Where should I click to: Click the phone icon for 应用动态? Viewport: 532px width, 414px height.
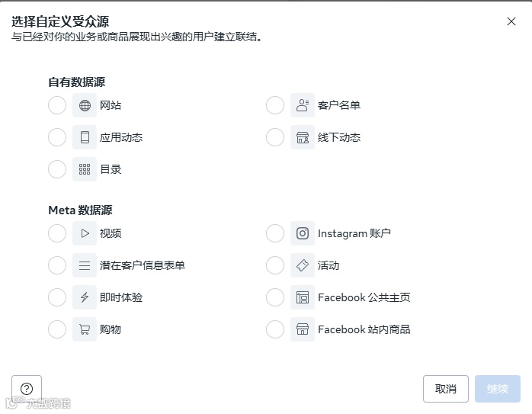click(85, 137)
